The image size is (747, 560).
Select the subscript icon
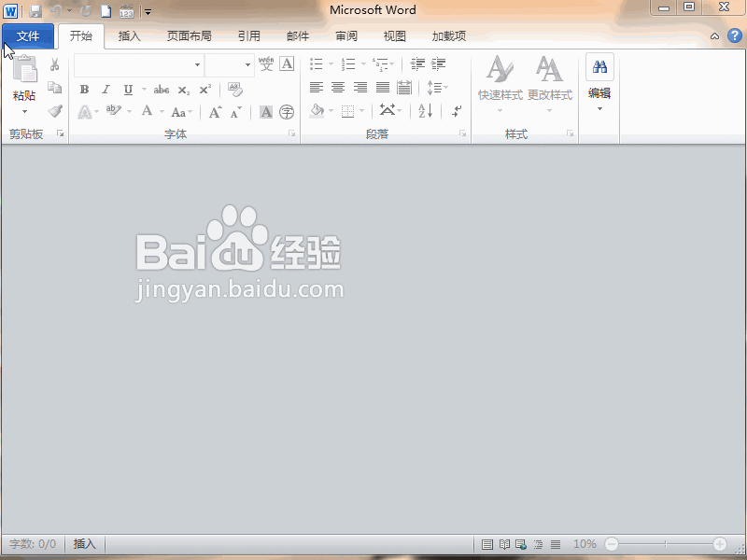tap(183, 90)
